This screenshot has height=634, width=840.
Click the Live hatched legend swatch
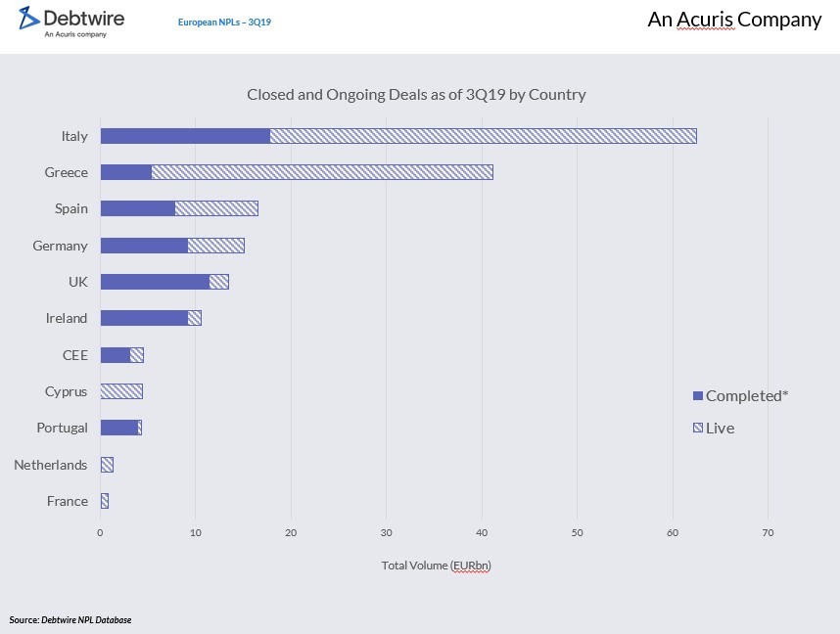point(697,429)
